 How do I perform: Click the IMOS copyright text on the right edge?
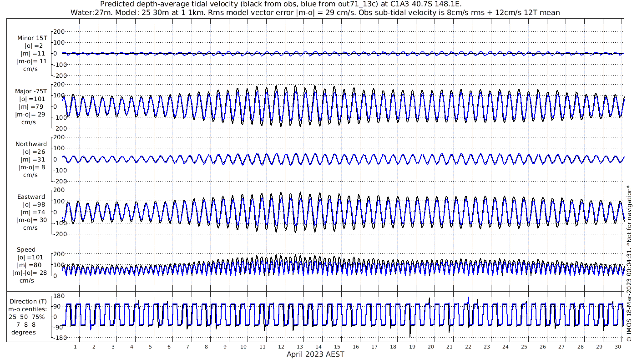point(629,263)
